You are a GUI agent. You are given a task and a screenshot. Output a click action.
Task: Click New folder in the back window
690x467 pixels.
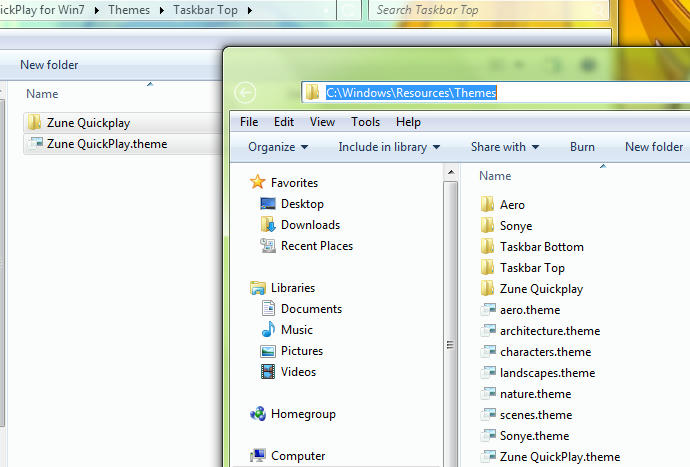49,65
